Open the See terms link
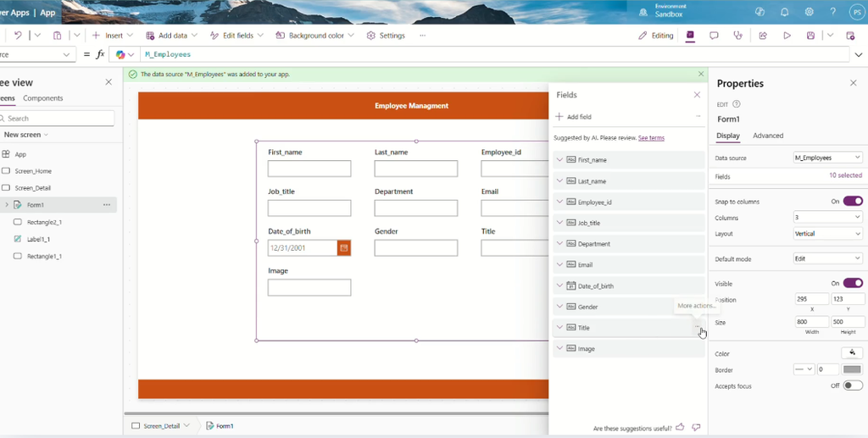The width and height of the screenshot is (868, 438). click(651, 138)
